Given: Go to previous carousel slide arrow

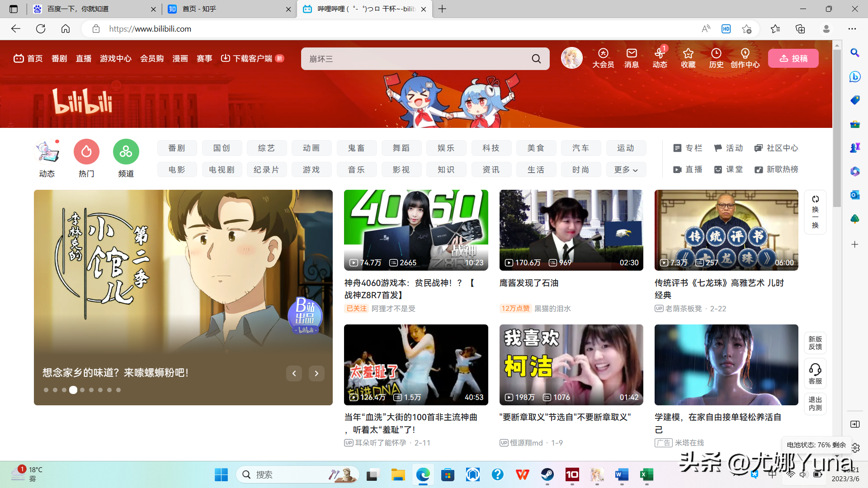Looking at the screenshot, I should (x=294, y=373).
